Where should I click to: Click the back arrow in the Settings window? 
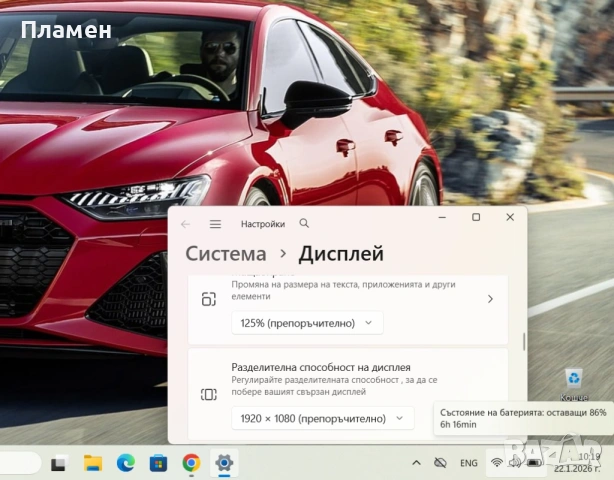tap(186, 224)
